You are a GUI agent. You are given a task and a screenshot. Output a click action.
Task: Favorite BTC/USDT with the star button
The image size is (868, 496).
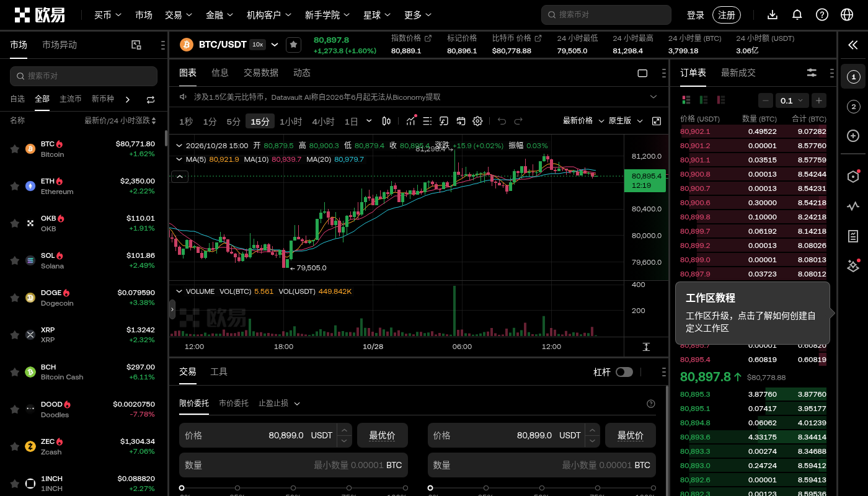pyautogui.click(x=293, y=45)
